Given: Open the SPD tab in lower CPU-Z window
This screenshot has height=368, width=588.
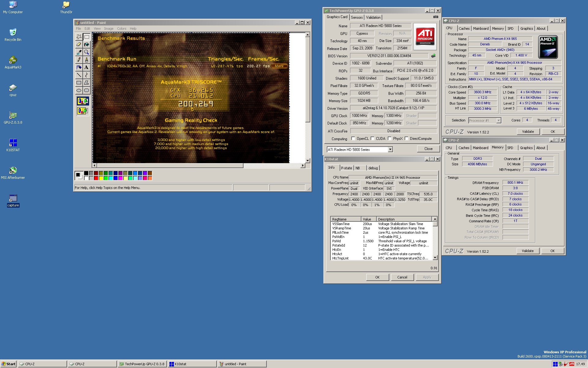Looking at the screenshot, I should (510, 148).
